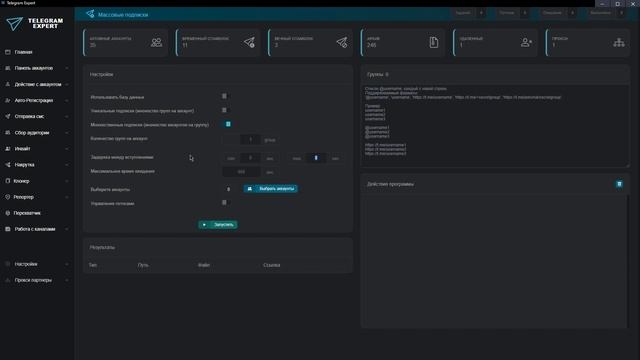The width and height of the screenshot is (640, 360).
Task: Click the Отправка смс sidebar icon
Action: click(8, 116)
